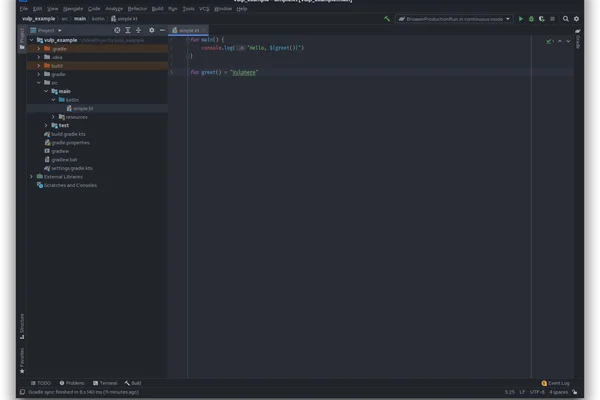Click fold marker beside fun main()

tap(188, 39)
